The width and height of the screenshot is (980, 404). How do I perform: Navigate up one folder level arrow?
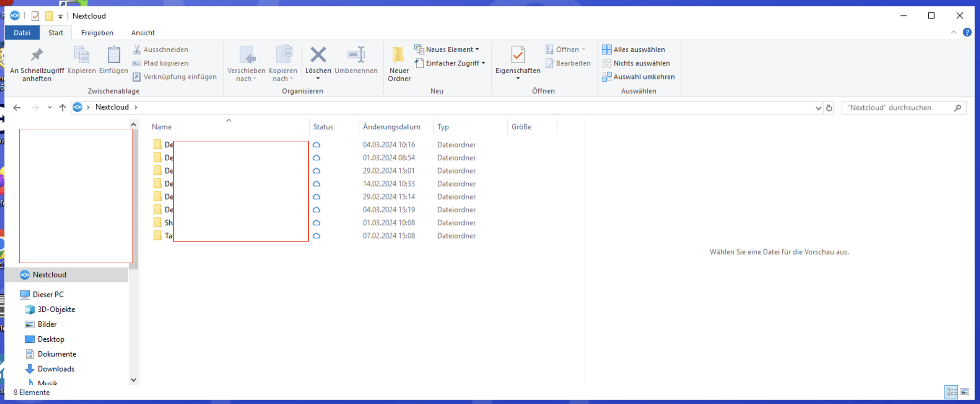(63, 108)
